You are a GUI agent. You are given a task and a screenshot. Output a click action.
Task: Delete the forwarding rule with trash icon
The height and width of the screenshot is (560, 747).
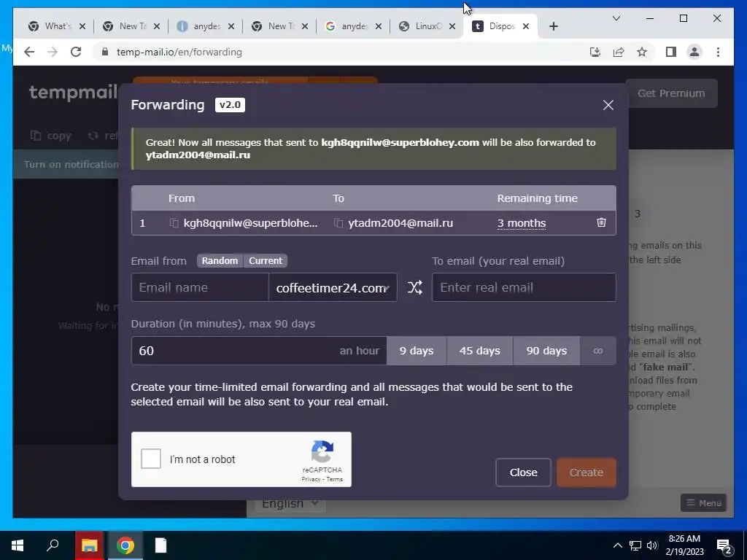coord(601,222)
